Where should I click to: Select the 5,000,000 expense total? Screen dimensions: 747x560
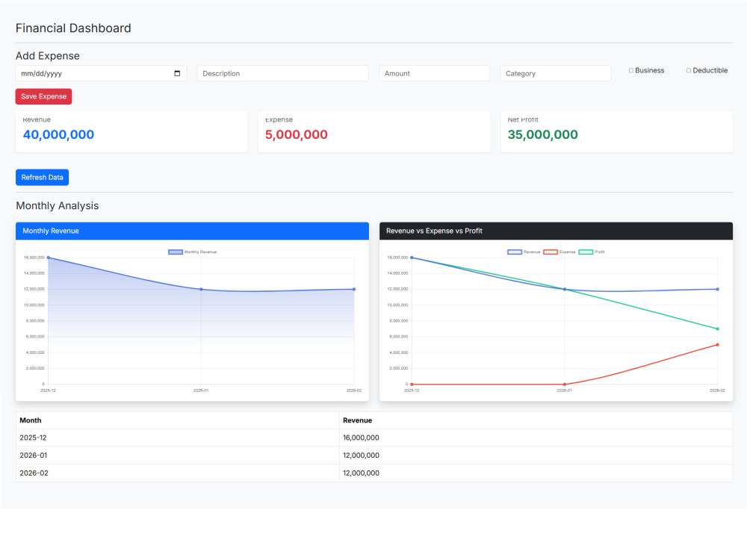coord(297,134)
